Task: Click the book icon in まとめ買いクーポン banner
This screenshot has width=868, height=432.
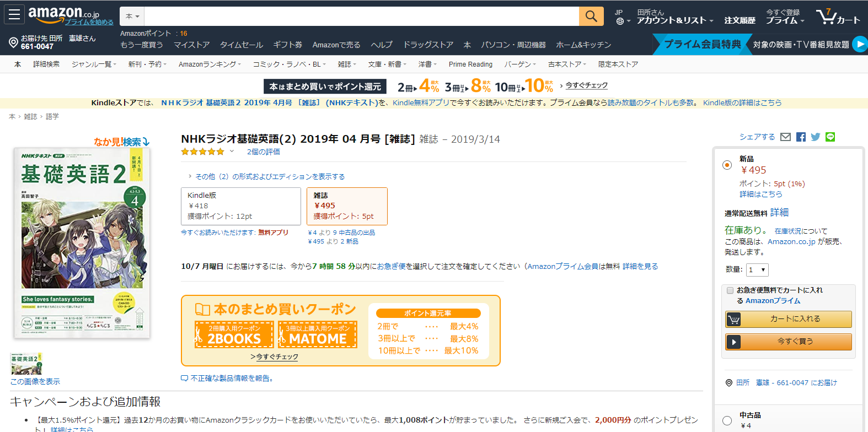Action: click(202, 310)
